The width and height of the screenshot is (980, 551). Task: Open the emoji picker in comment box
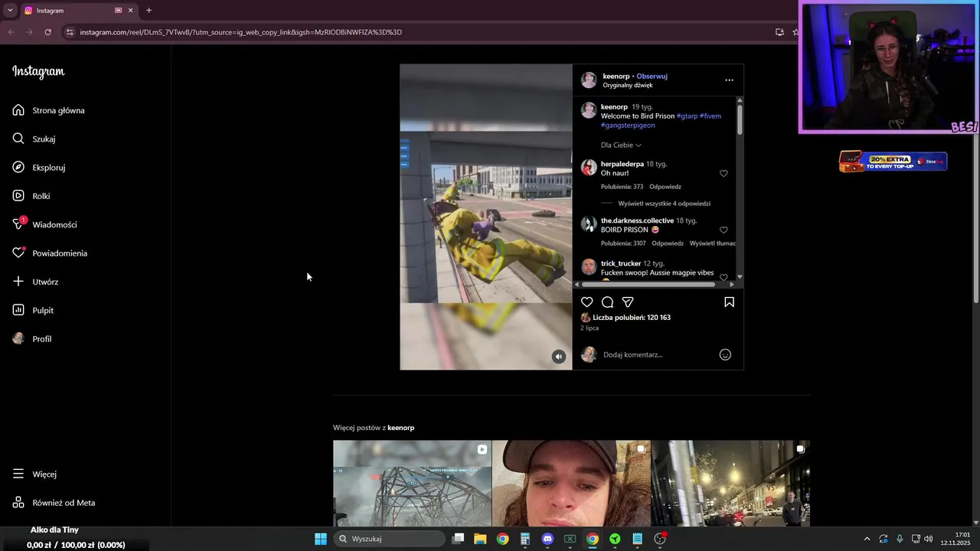click(725, 354)
